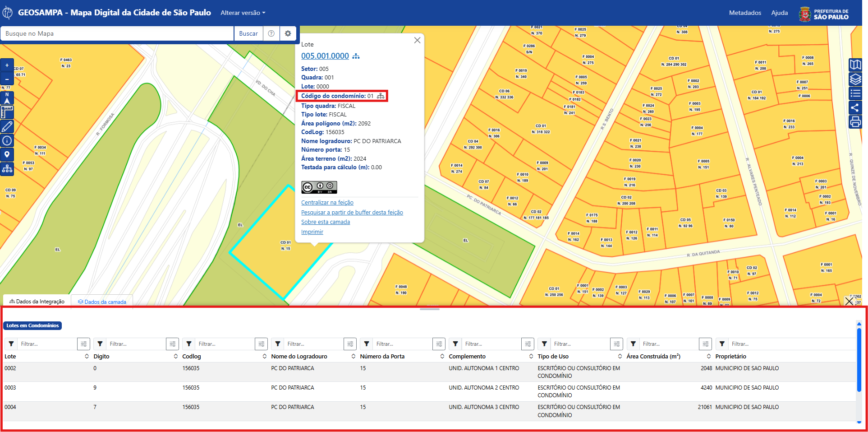Sort the table by Tipo de Uso
The height and width of the screenshot is (432, 868).
[x=620, y=357]
